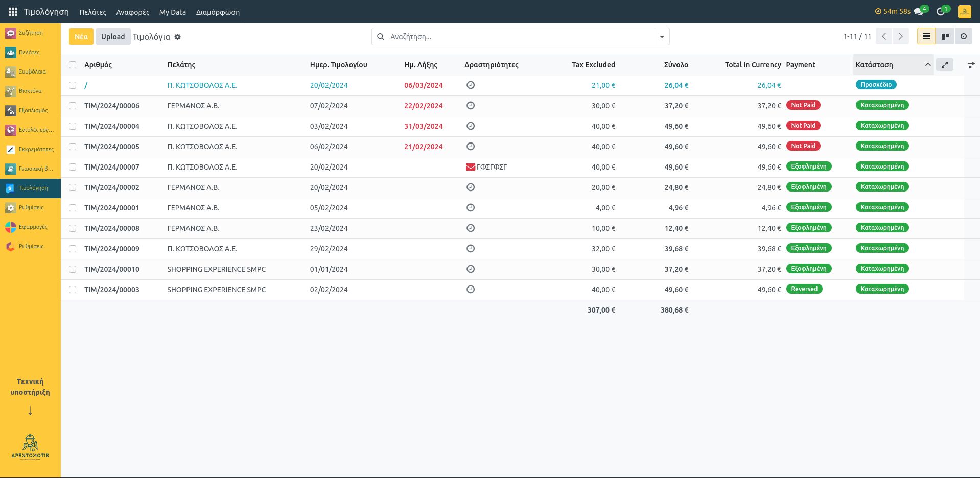
Task: Click the expand columns arrows icon
Action: 945,65
